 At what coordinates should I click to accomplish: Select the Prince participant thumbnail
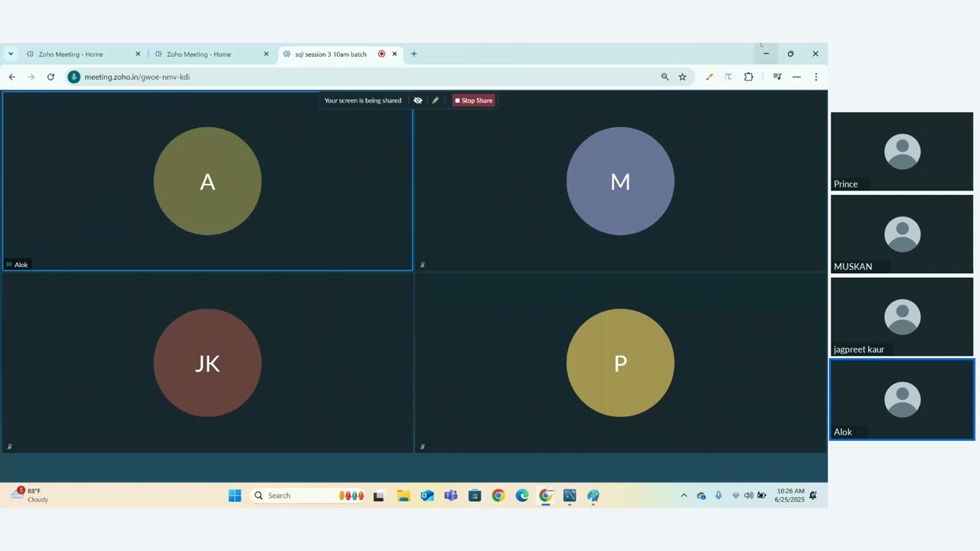(902, 152)
